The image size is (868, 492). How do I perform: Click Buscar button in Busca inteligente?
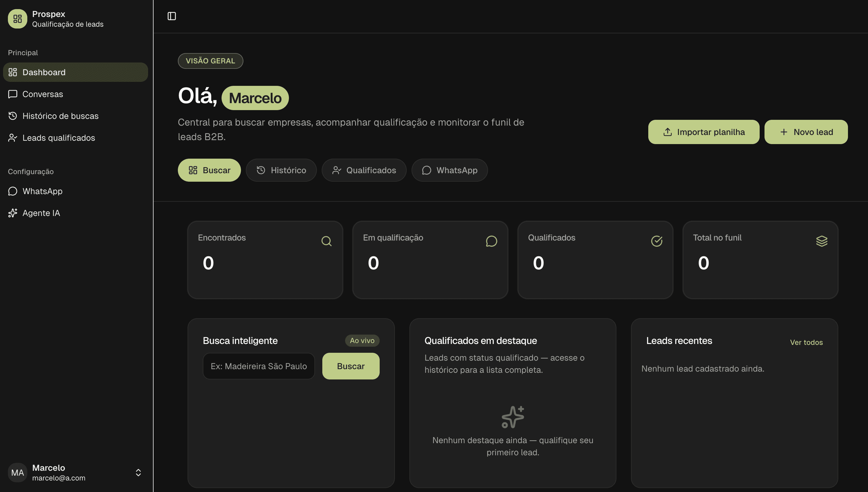tap(351, 366)
